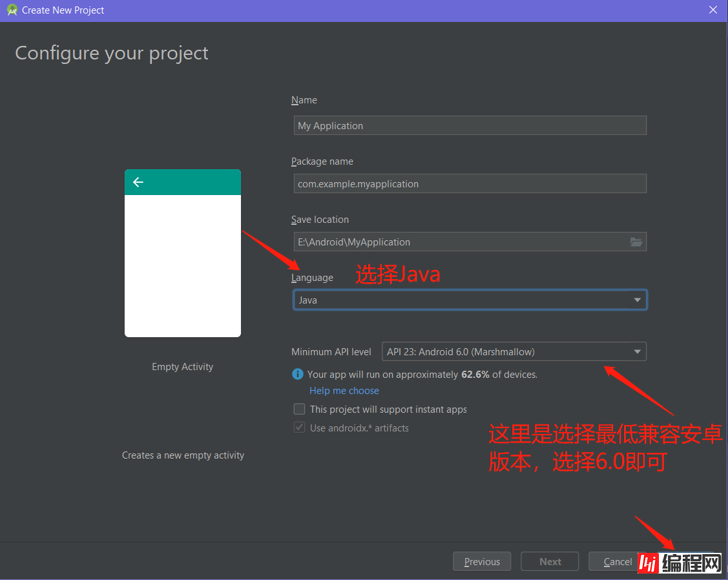Click the back arrow in the activity preview
This screenshot has width=728, height=580.
[x=138, y=182]
